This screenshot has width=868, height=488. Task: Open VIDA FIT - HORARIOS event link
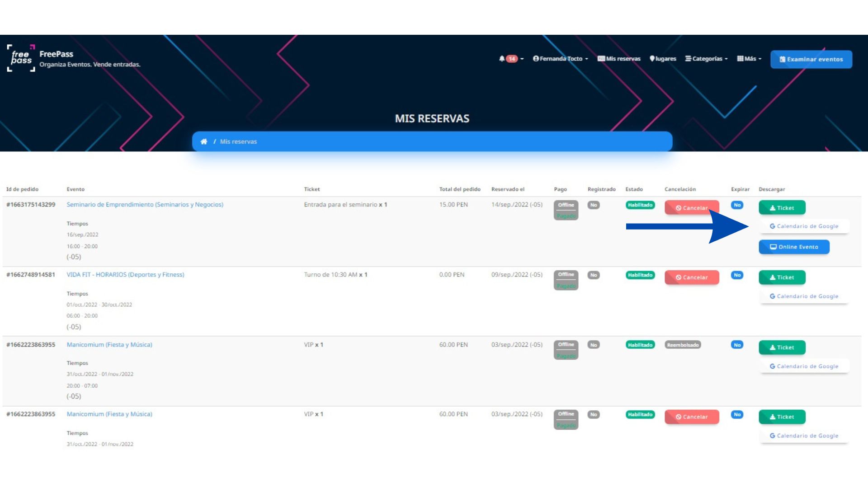[x=125, y=275]
